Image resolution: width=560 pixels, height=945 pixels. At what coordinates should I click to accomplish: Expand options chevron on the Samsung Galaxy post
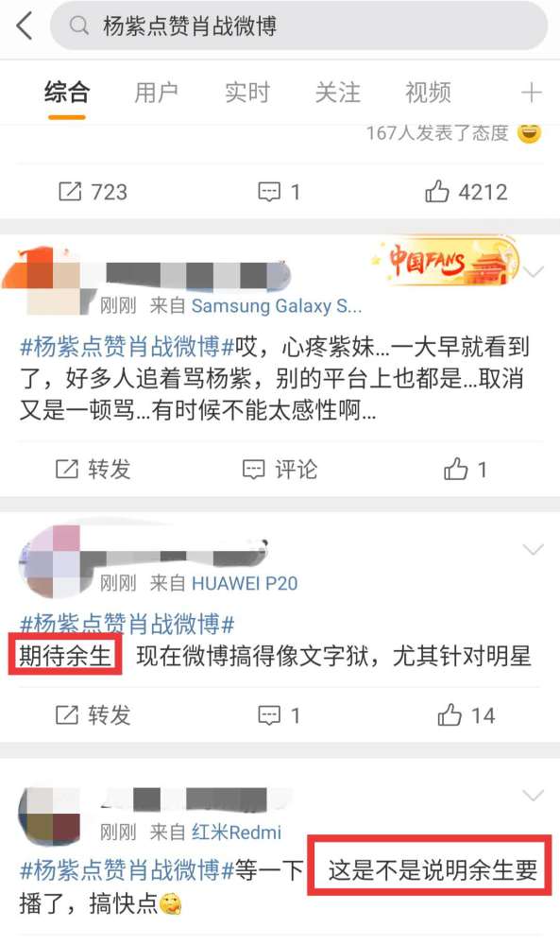click(x=533, y=272)
